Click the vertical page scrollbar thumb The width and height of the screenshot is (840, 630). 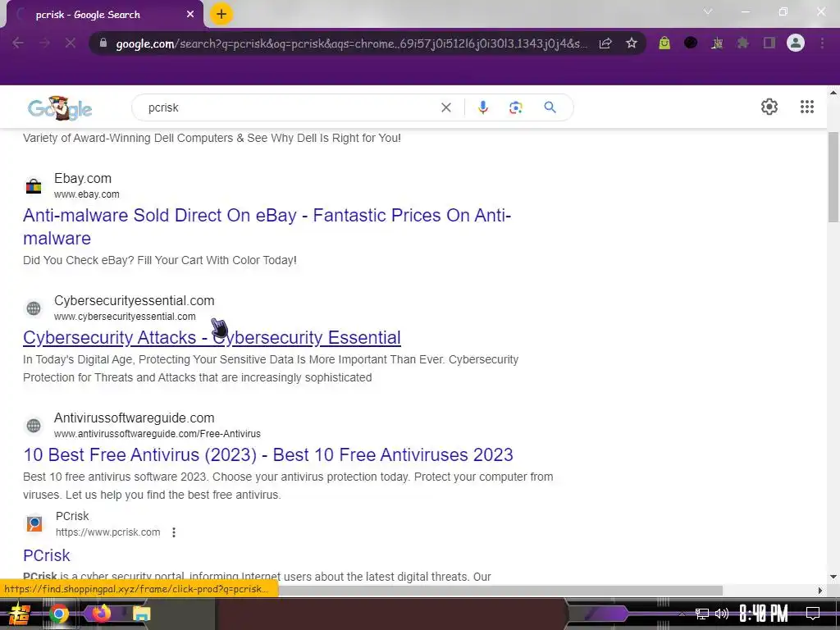point(833,177)
